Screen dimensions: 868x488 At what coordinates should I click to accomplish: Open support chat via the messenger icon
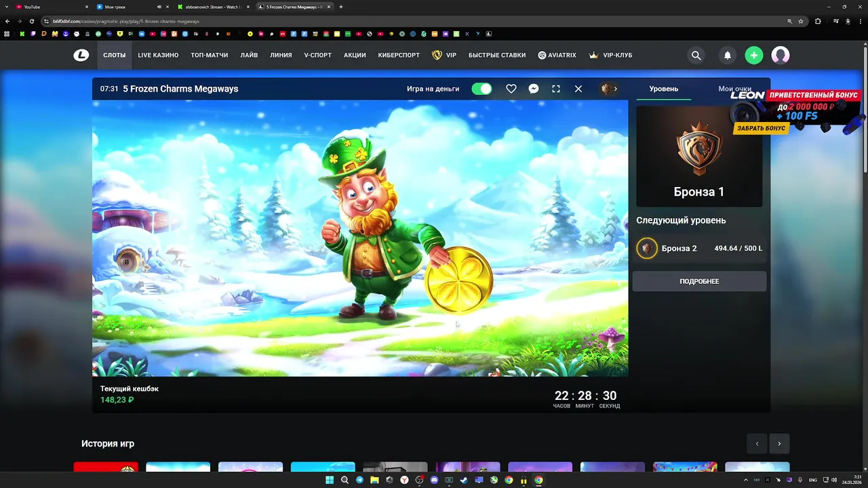(534, 89)
